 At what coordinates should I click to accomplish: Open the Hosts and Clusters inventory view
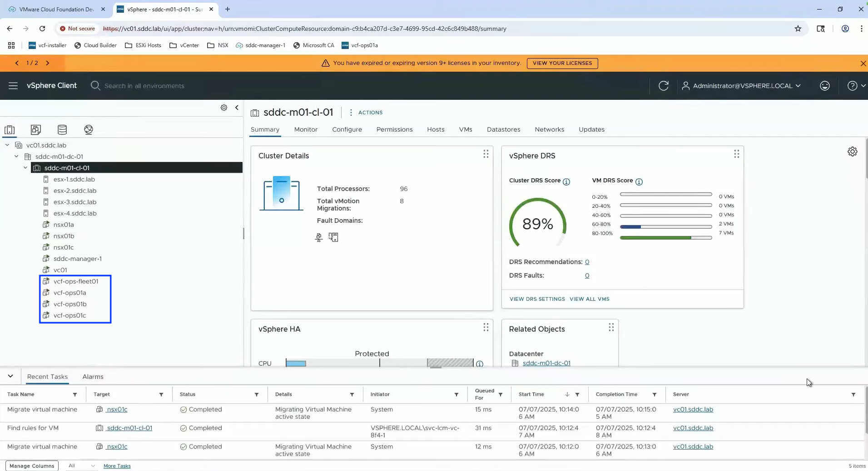pos(10,130)
